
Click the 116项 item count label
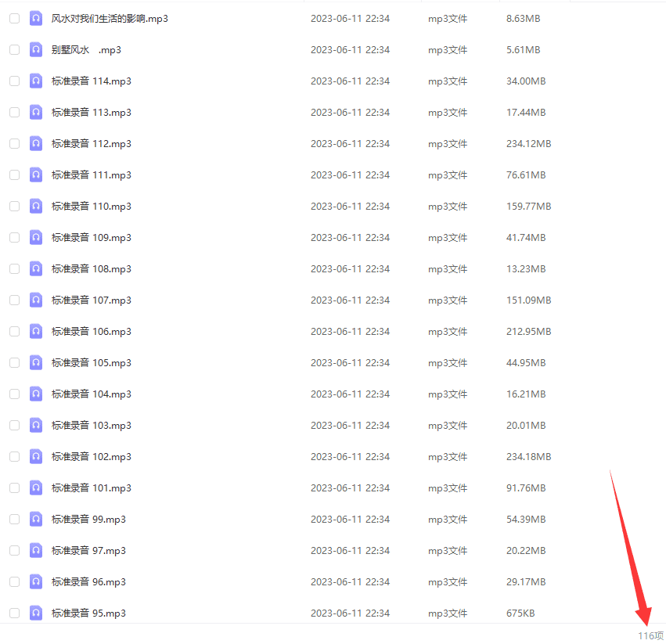[650, 635]
